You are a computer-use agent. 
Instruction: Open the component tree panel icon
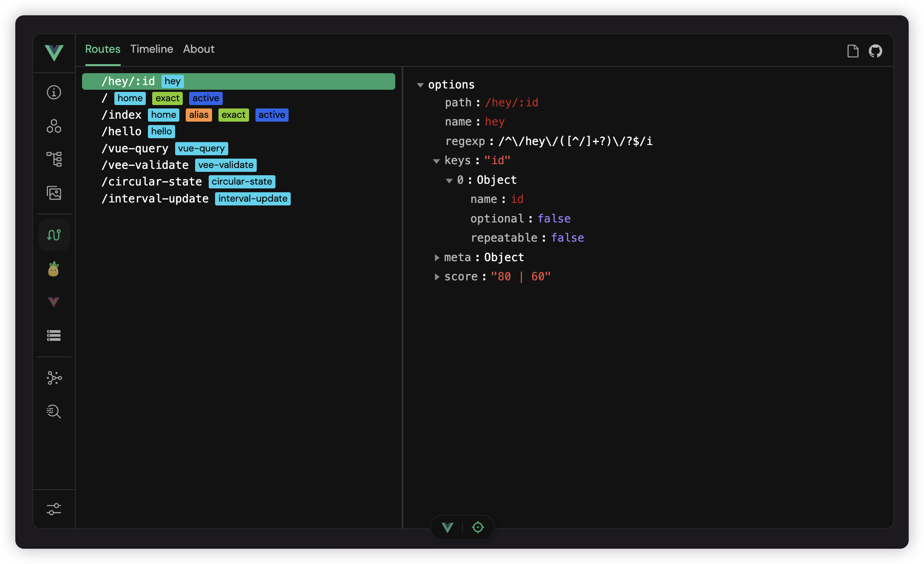point(55,159)
